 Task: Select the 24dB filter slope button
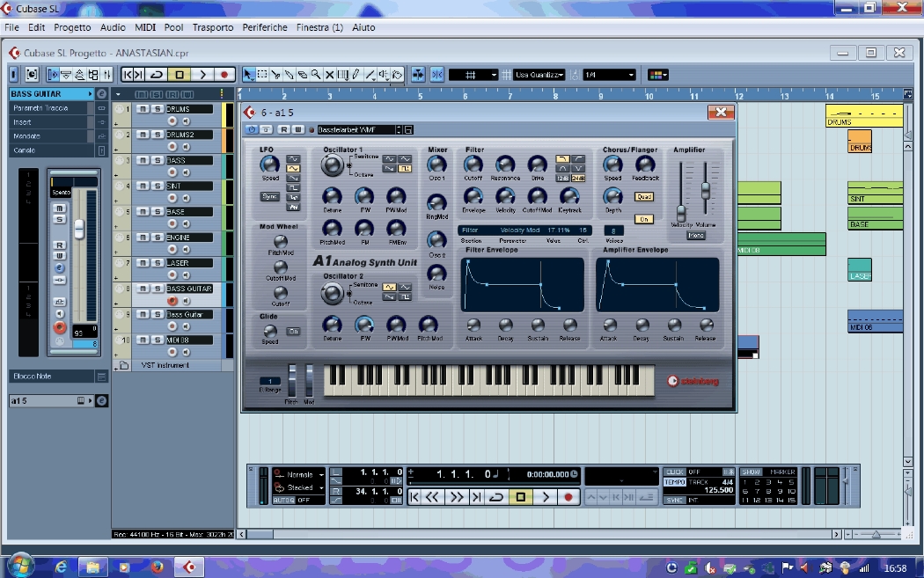coord(578,178)
